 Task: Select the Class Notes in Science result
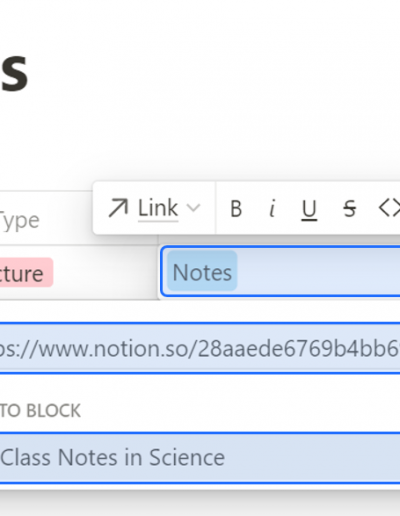tap(200, 458)
